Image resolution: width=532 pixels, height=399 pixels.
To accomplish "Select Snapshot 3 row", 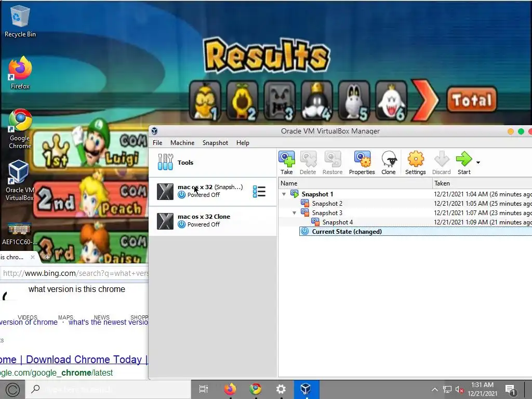I will (405, 212).
